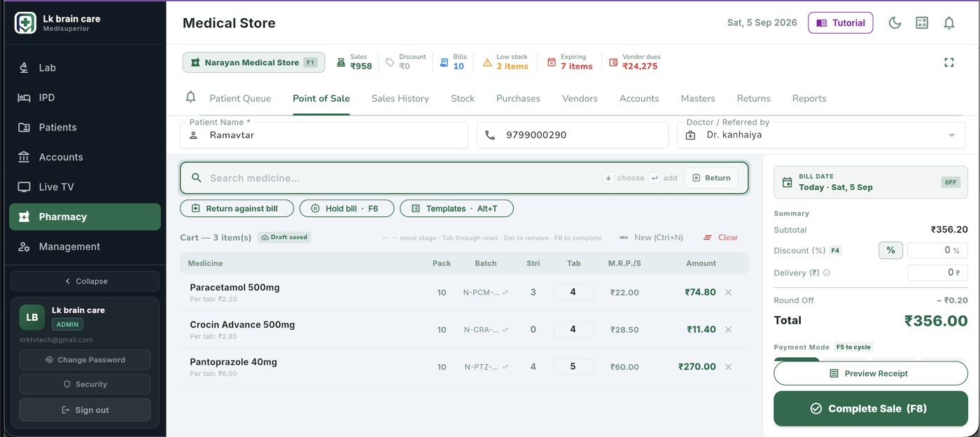Click the fullscreen expand icon
Image resolution: width=980 pixels, height=437 pixels.
click(x=949, y=62)
